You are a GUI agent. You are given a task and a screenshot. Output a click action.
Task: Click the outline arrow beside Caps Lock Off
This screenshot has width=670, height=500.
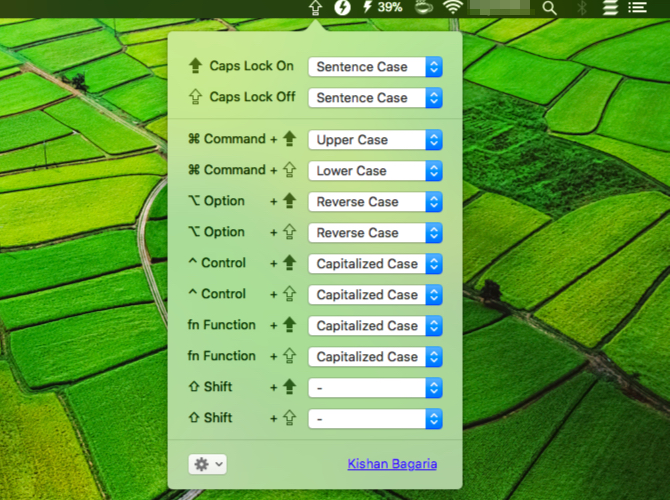coord(195,97)
